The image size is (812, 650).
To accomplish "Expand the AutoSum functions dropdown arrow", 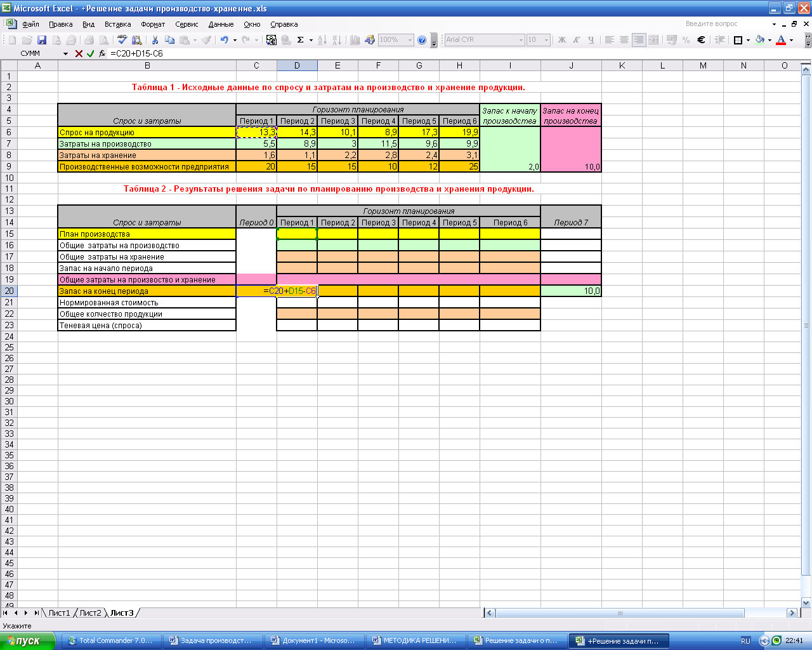I will (x=311, y=40).
